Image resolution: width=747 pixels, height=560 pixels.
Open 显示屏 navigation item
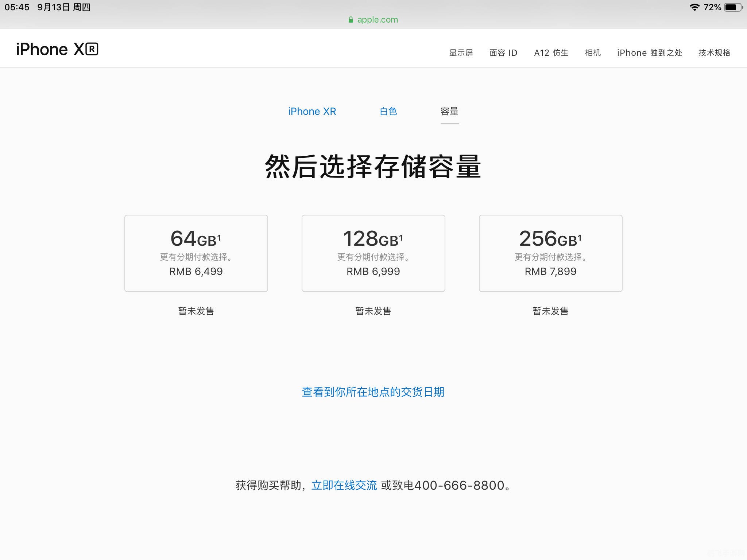click(x=461, y=53)
